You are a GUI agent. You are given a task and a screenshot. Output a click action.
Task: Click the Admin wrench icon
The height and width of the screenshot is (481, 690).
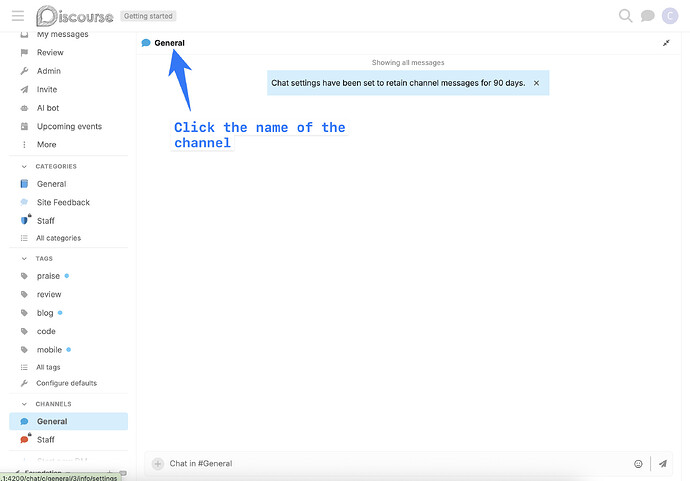(24, 71)
